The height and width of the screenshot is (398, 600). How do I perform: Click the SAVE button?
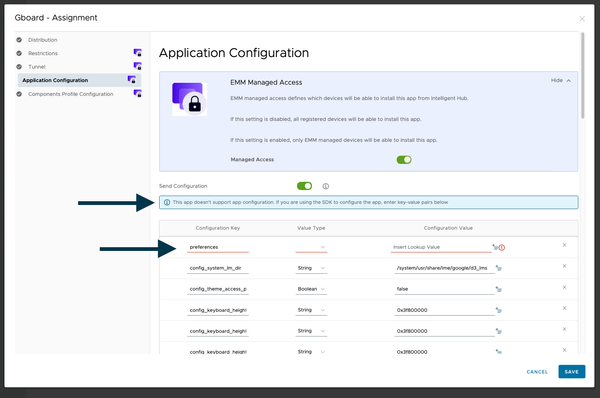pos(572,372)
